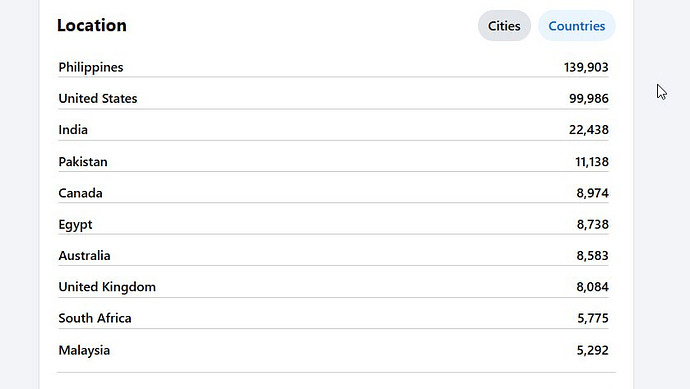Click the 5,292 Malaysia count

coord(592,350)
